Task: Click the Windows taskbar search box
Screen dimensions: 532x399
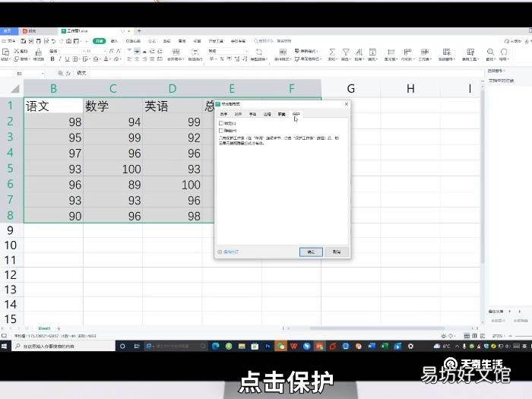Action: pos(64,347)
